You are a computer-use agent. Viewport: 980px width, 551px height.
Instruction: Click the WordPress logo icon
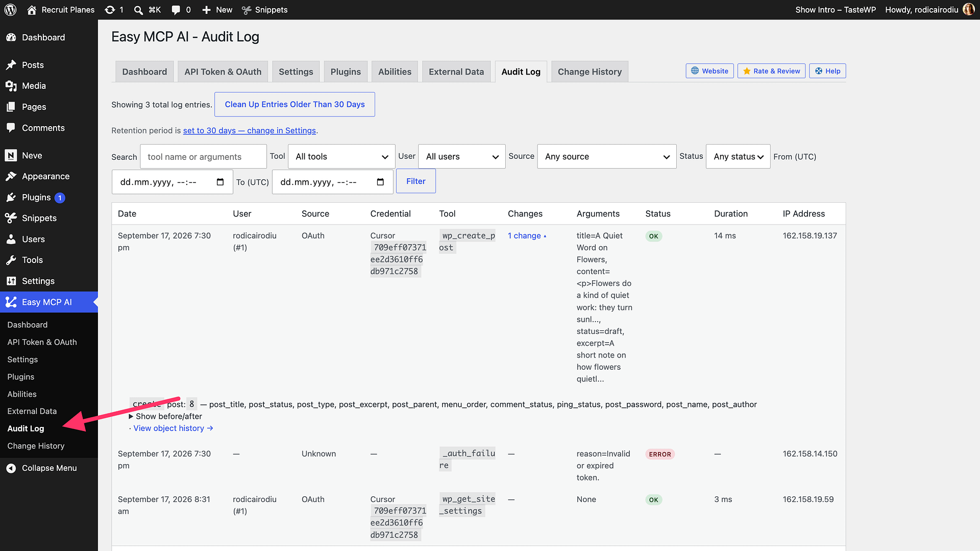click(10, 10)
